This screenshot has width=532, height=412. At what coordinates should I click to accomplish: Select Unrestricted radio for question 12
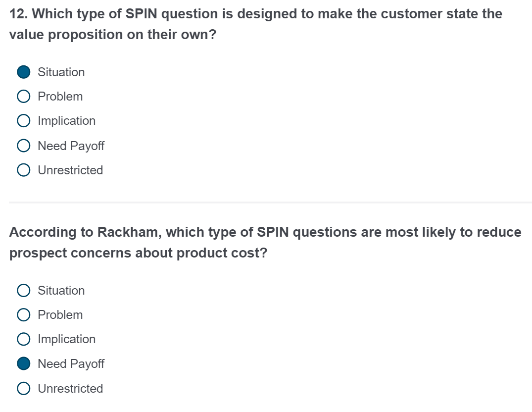[23, 170]
